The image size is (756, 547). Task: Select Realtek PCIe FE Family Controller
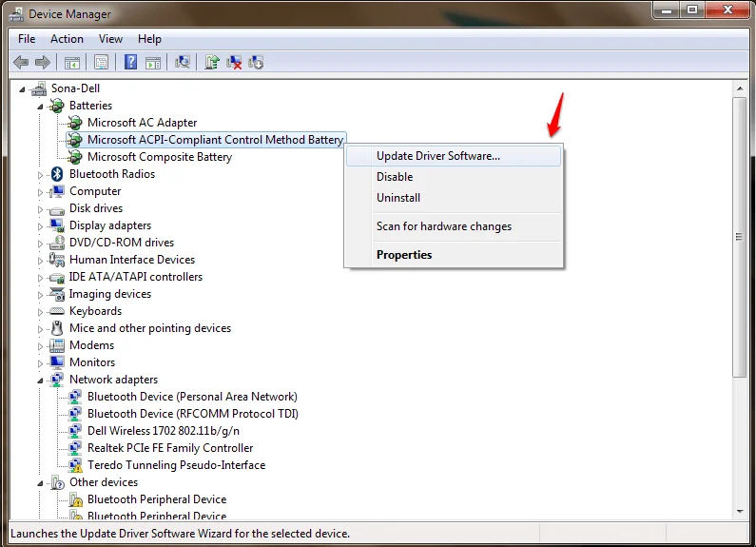170,448
